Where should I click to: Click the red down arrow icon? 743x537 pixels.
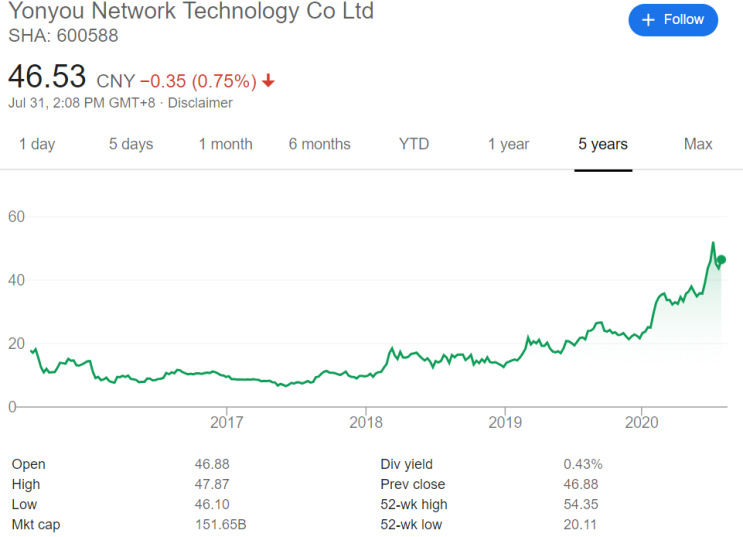click(269, 80)
